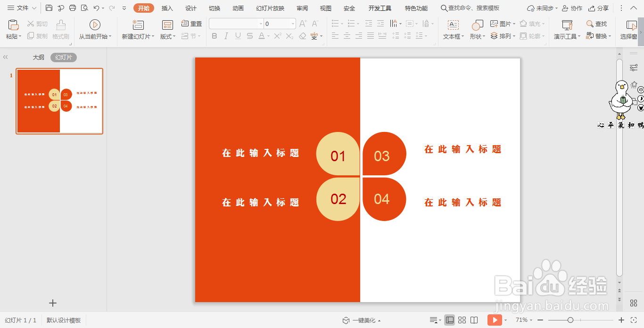The width and height of the screenshot is (644, 328).
Task: Toggle Center text alignment
Action: [347, 36]
